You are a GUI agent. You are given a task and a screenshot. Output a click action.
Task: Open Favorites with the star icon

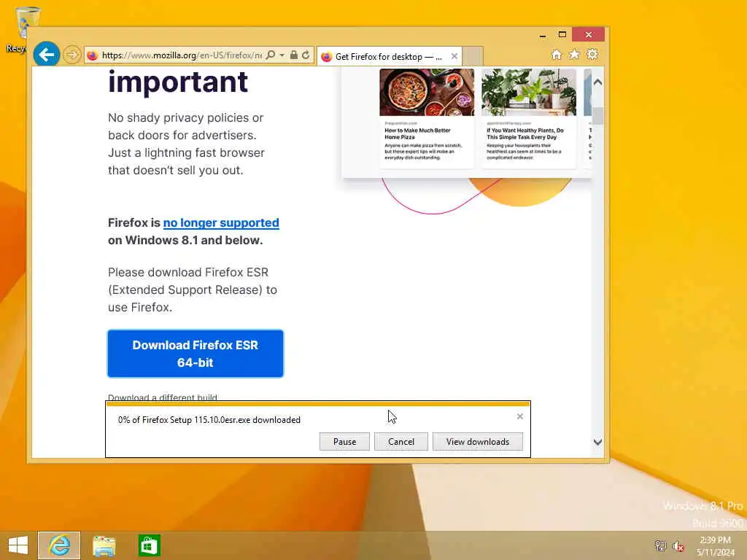click(574, 54)
